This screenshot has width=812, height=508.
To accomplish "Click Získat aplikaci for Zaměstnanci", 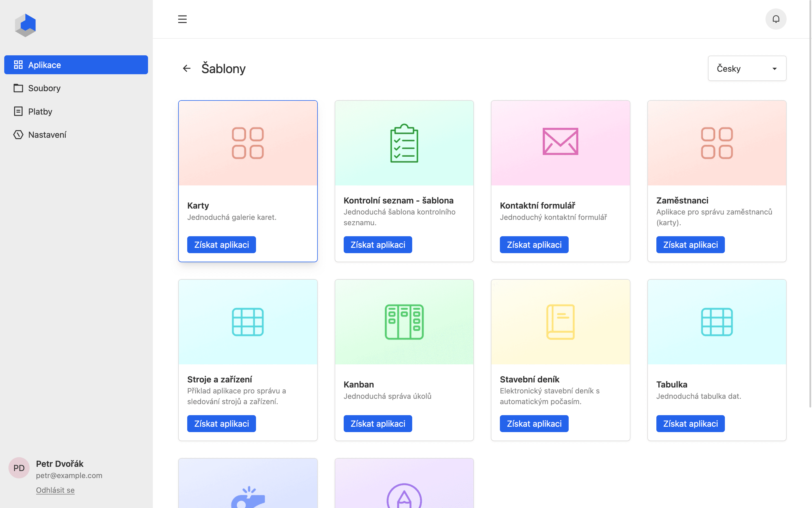I will (690, 245).
